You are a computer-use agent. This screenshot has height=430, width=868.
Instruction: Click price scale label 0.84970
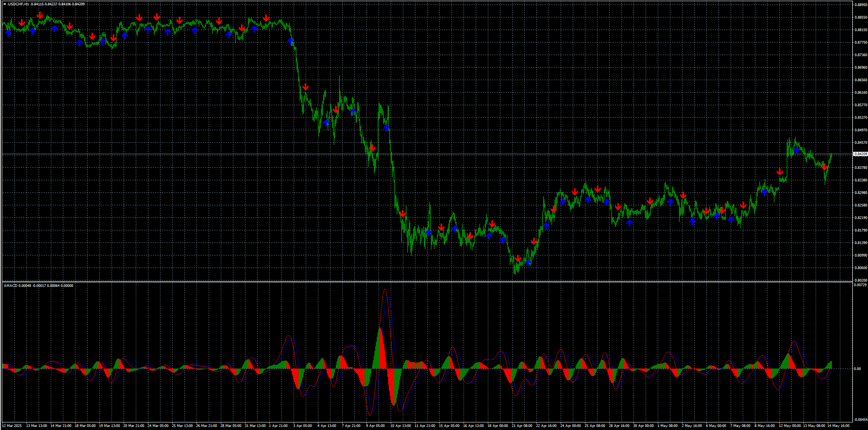click(x=860, y=130)
